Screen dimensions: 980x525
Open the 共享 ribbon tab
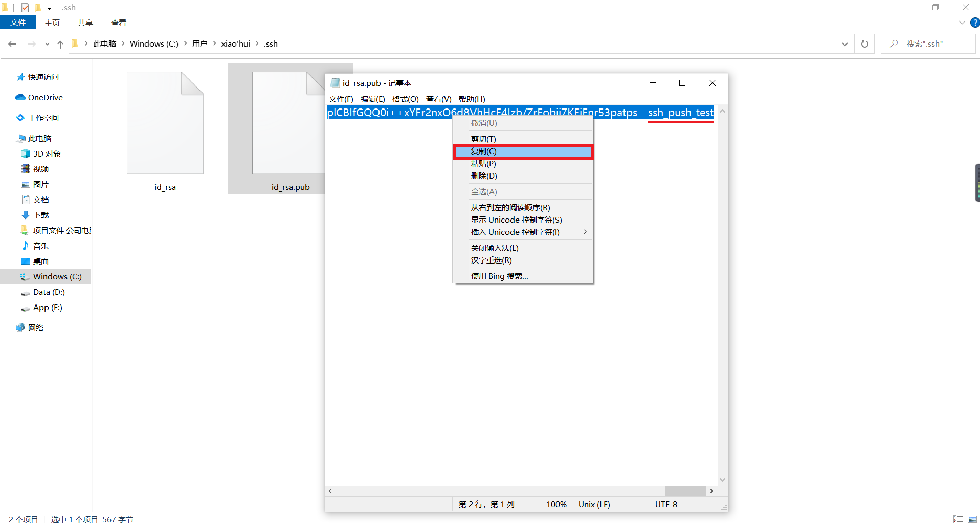[x=85, y=23]
